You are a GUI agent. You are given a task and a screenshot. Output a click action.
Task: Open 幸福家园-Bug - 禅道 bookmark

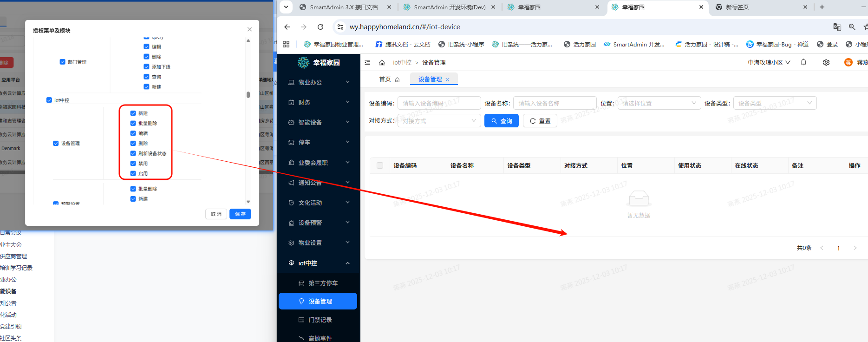[x=777, y=44]
